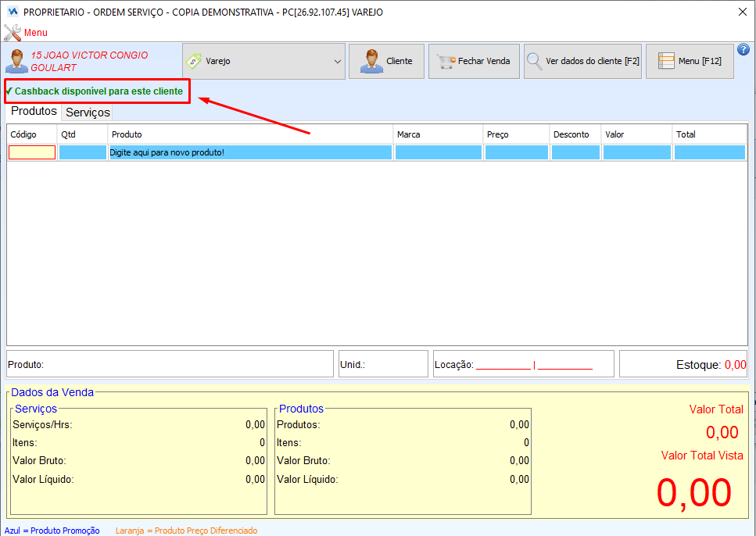The width and height of the screenshot is (756, 536).
Task: Click 'Digite aqui para novo produto!' cell
Action: pyautogui.click(x=250, y=152)
